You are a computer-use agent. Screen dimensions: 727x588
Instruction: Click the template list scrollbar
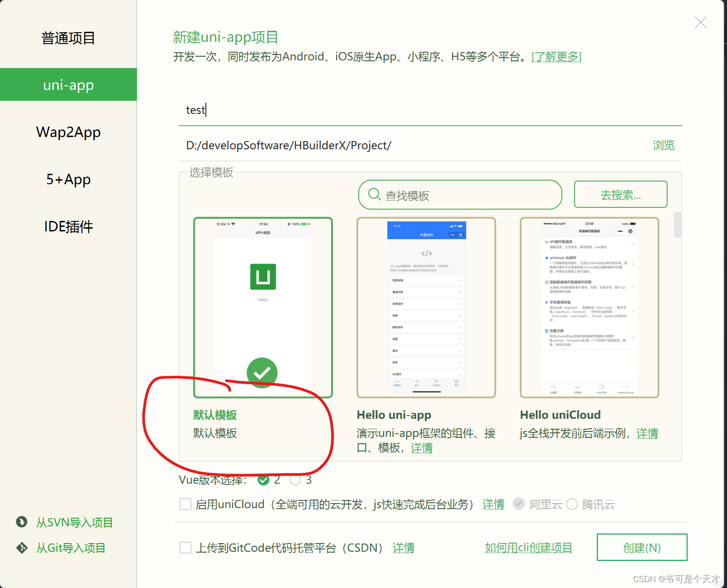[x=678, y=225]
